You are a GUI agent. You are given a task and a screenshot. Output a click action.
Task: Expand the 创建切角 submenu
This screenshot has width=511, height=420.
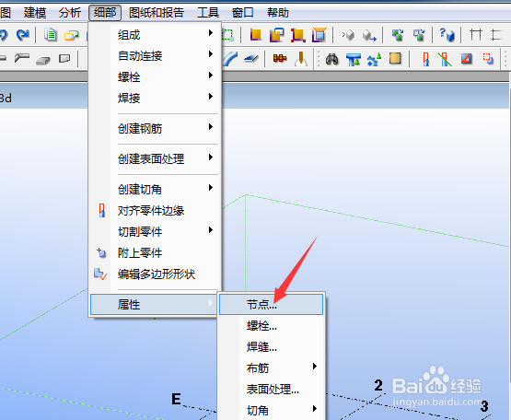pos(155,189)
